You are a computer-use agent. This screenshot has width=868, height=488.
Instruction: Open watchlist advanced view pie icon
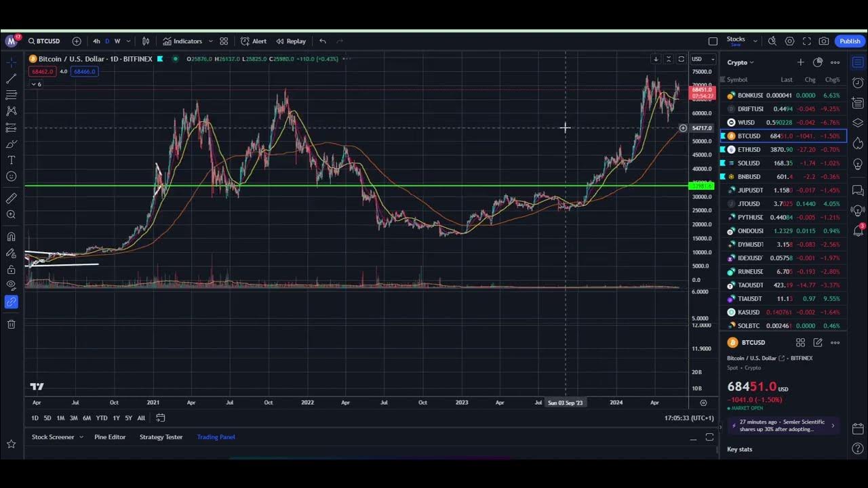(x=818, y=62)
